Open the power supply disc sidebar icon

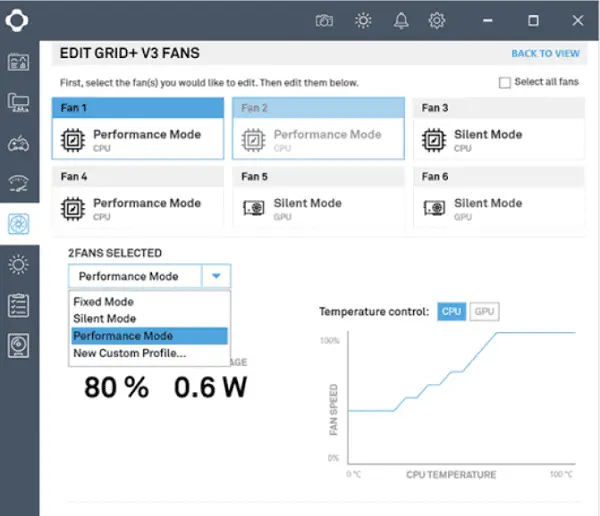coord(18,345)
